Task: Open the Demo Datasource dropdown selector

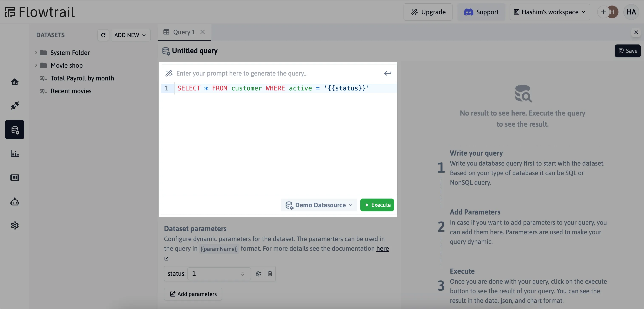Action: [318, 205]
